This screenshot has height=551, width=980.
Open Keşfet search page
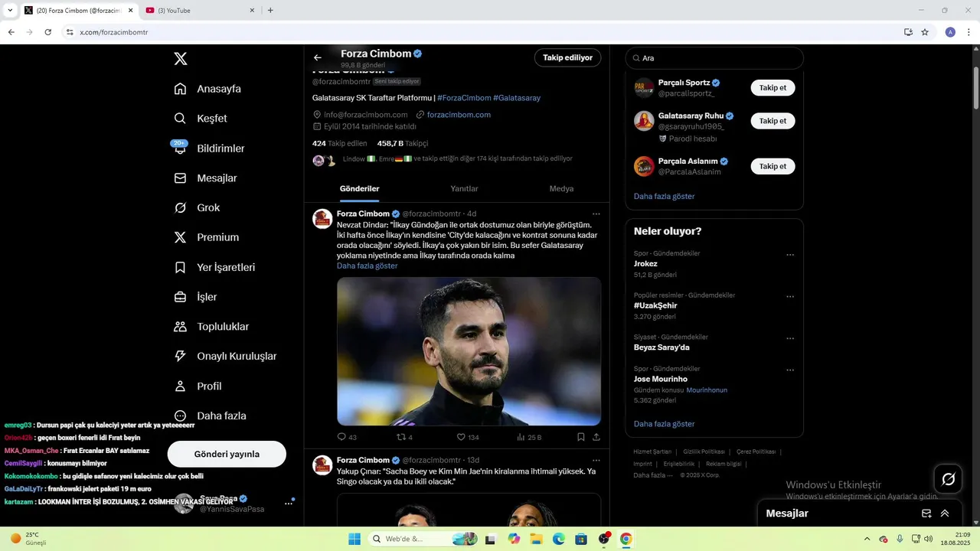201,119
